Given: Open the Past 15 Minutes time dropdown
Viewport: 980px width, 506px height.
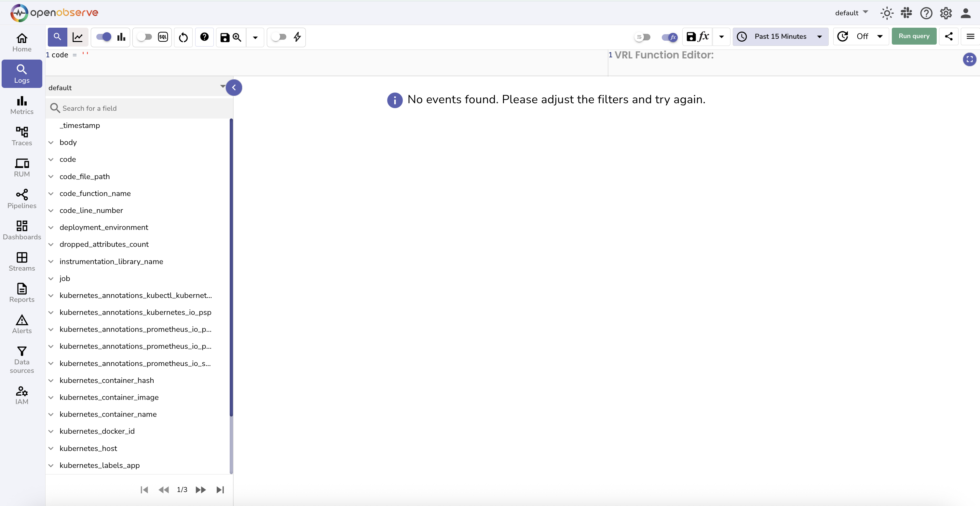Looking at the screenshot, I should point(780,36).
